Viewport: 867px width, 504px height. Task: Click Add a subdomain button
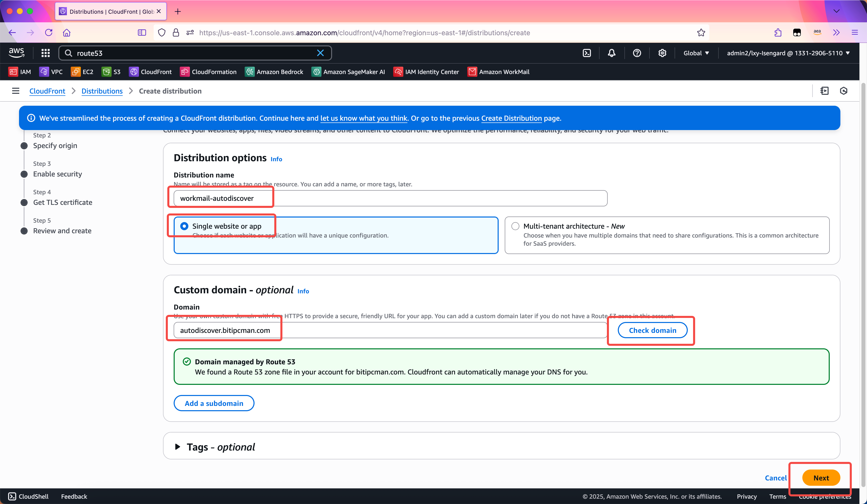[214, 403]
